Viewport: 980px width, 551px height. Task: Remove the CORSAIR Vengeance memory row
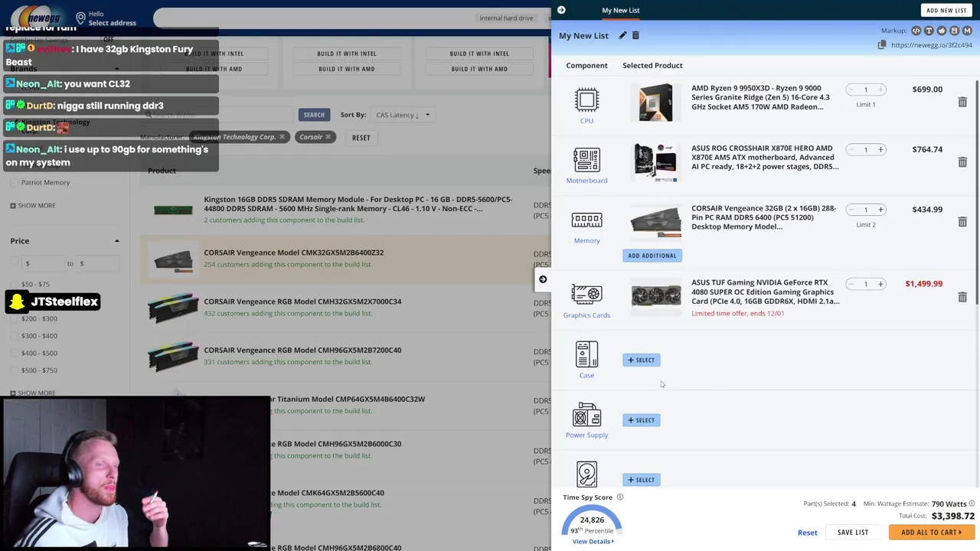click(962, 221)
